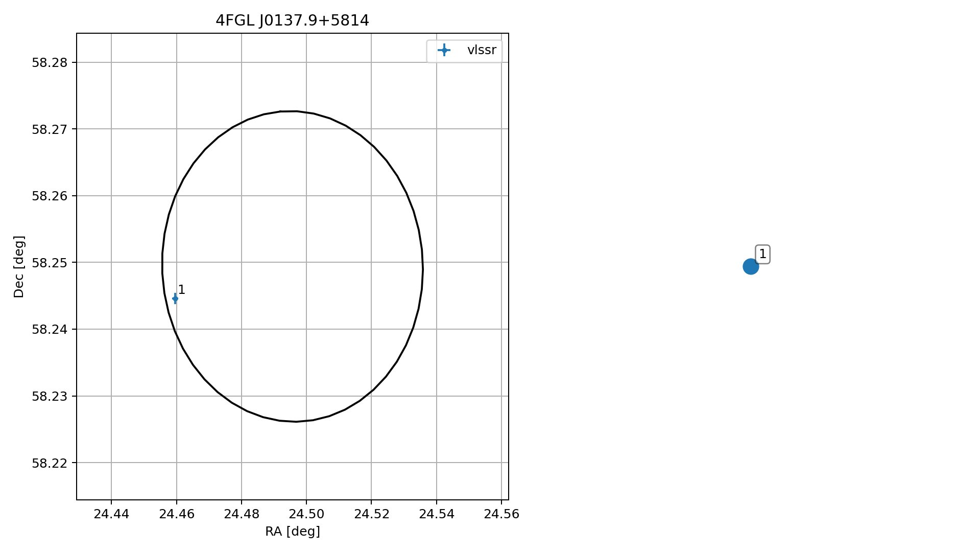Click the 24.52 RA tick label
Screen dimensions: 980x552
[x=372, y=514]
